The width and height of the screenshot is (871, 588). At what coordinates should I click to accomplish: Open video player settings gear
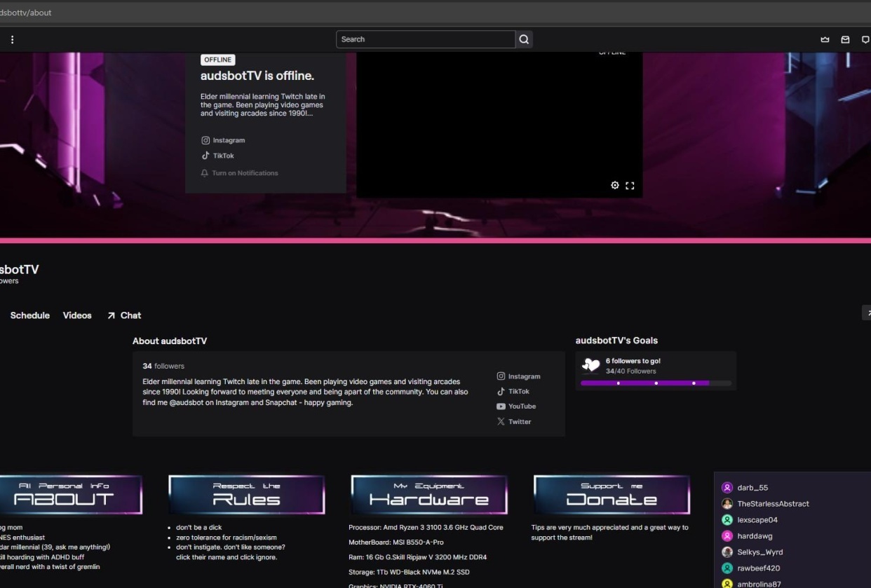tap(615, 186)
